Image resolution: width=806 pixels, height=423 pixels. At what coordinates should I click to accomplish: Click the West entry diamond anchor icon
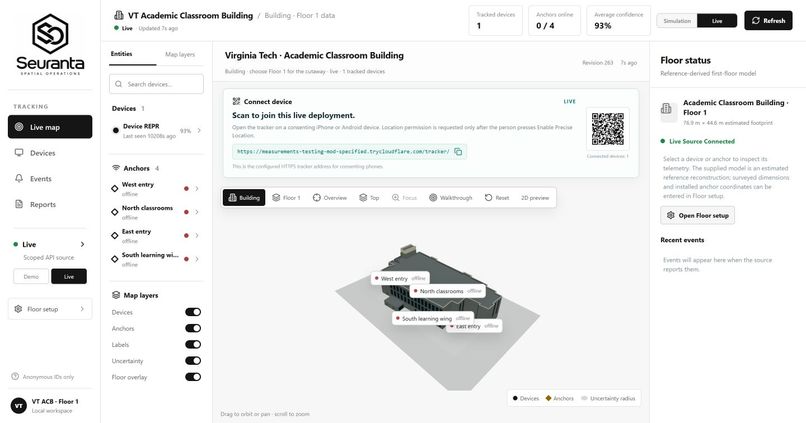[115, 189]
